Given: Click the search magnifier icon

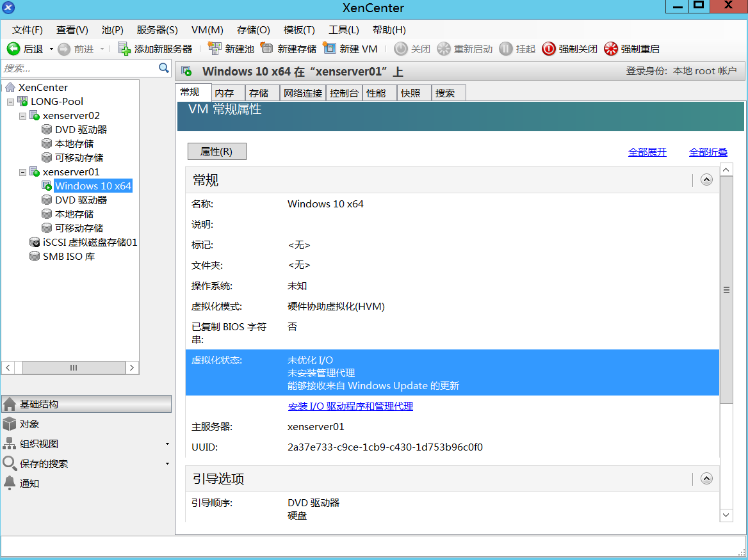Looking at the screenshot, I should pyautogui.click(x=164, y=68).
